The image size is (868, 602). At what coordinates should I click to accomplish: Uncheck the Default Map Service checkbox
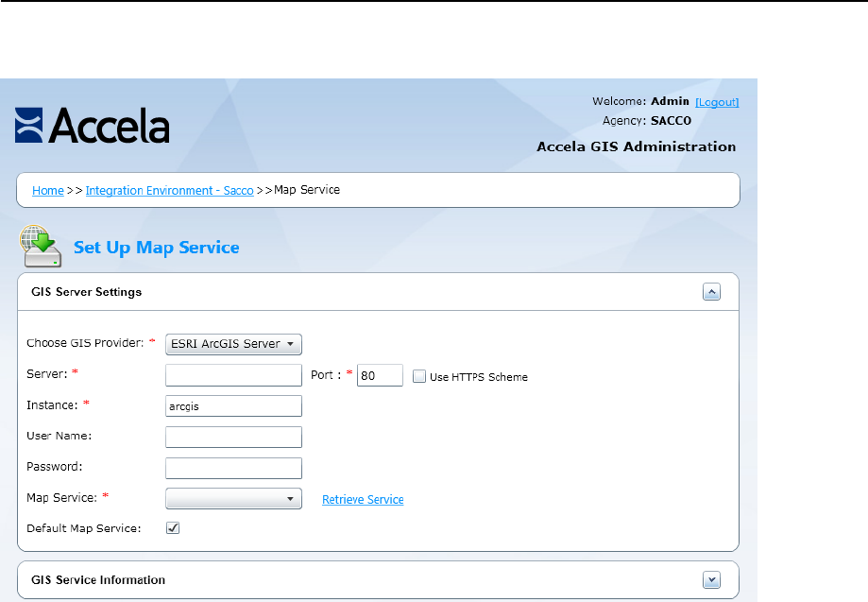coord(173,527)
